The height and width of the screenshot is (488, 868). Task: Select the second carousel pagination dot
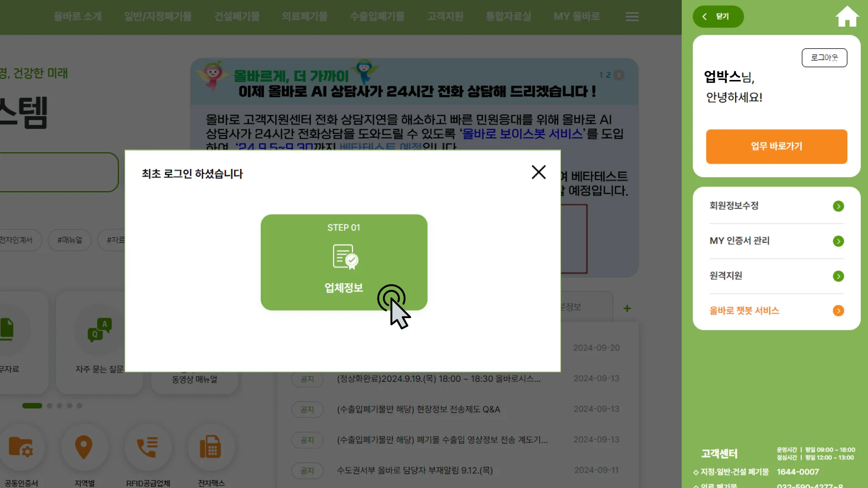[x=50, y=406]
